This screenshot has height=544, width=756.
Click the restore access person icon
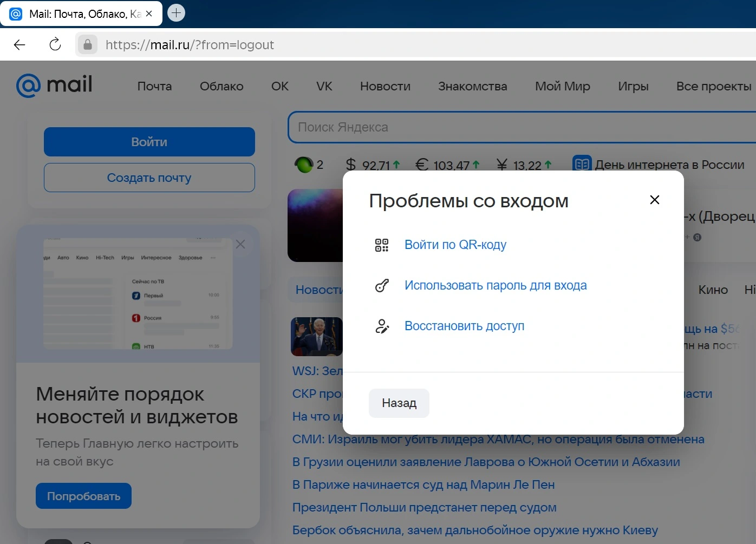382,326
